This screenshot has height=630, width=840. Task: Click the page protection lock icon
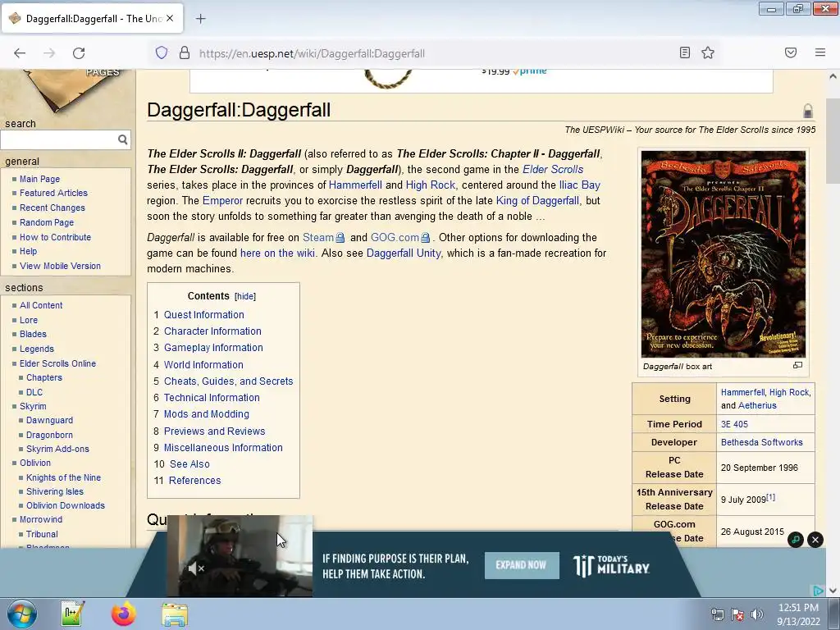[x=808, y=111]
